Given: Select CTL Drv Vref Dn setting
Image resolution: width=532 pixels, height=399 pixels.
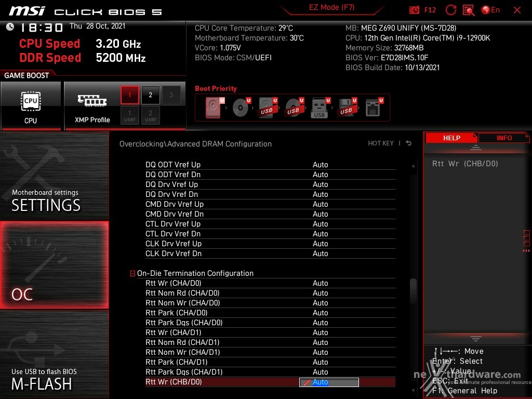Looking at the screenshot, I should 270,234.
